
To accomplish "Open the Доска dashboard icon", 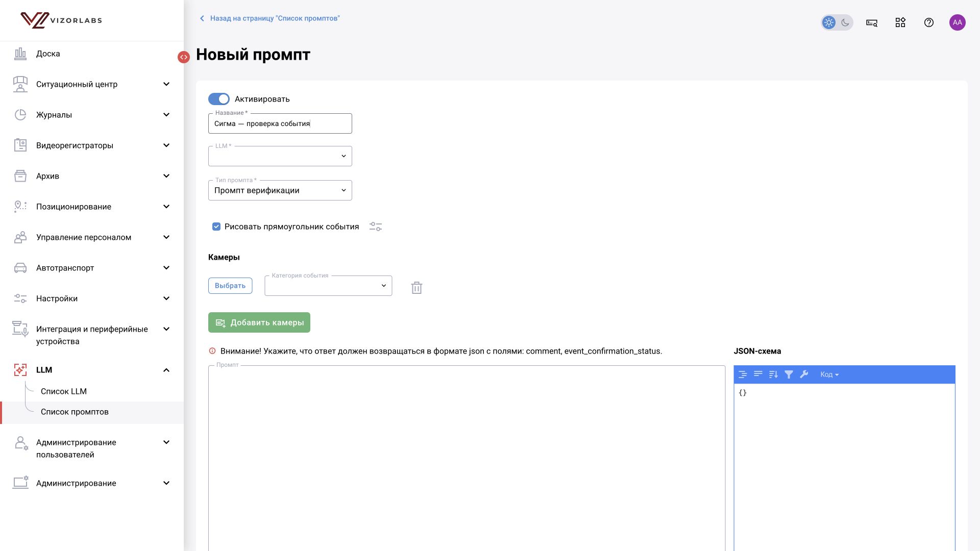I will tap(20, 54).
